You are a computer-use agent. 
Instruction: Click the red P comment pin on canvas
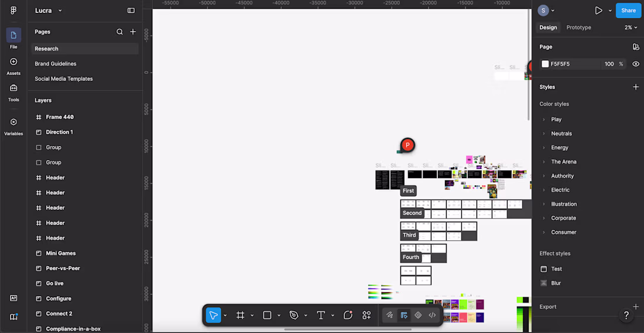pos(407,145)
